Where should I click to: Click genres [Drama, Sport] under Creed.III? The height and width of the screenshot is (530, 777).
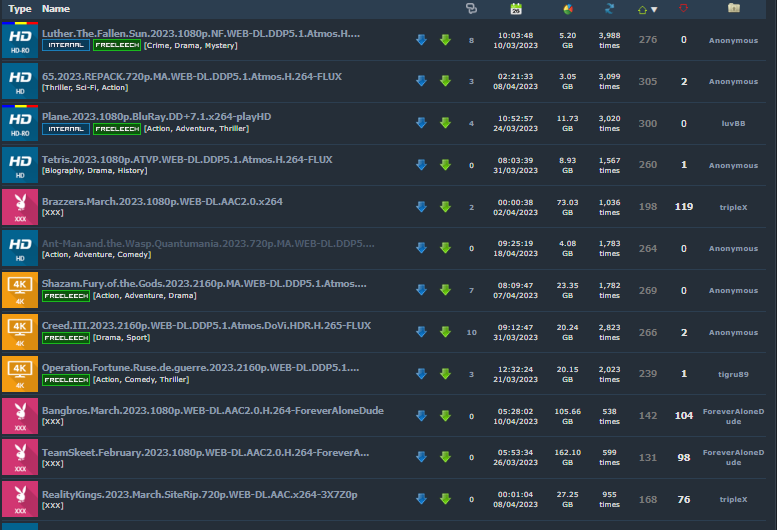(x=121, y=337)
